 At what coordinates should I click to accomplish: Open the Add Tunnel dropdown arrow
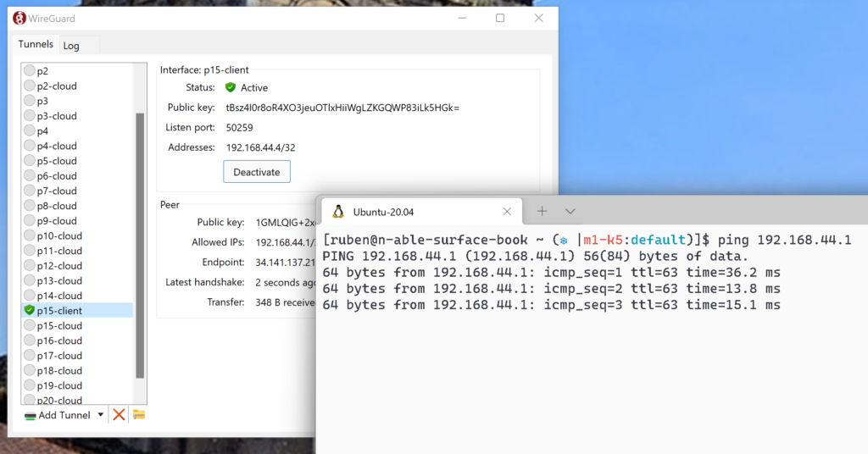[x=100, y=415]
